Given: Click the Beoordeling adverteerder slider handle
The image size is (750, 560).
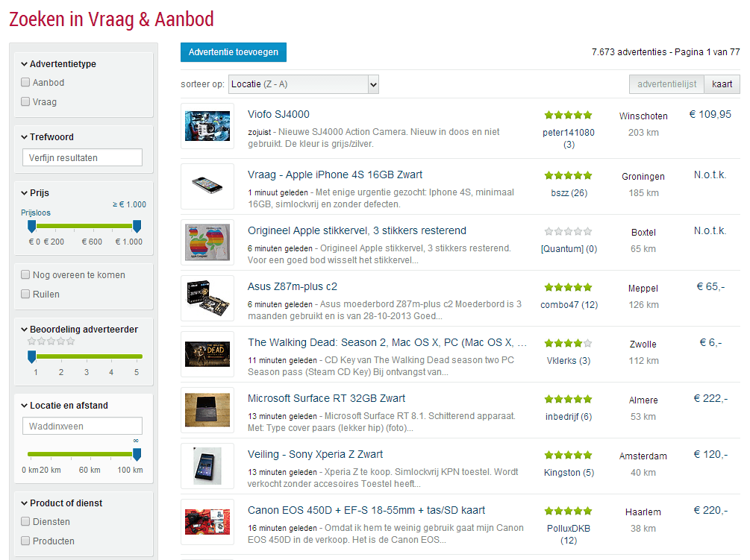Looking at the screenshot, I should tap(31, 356).
